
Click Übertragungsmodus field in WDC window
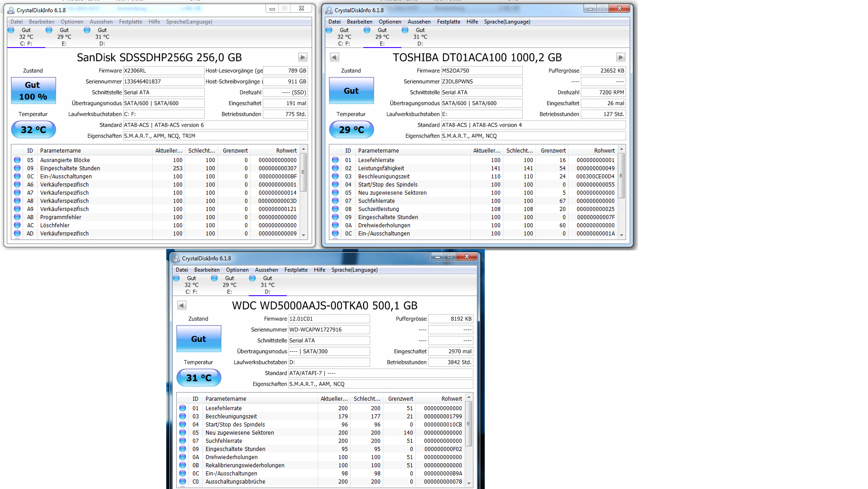pos(329,351)
